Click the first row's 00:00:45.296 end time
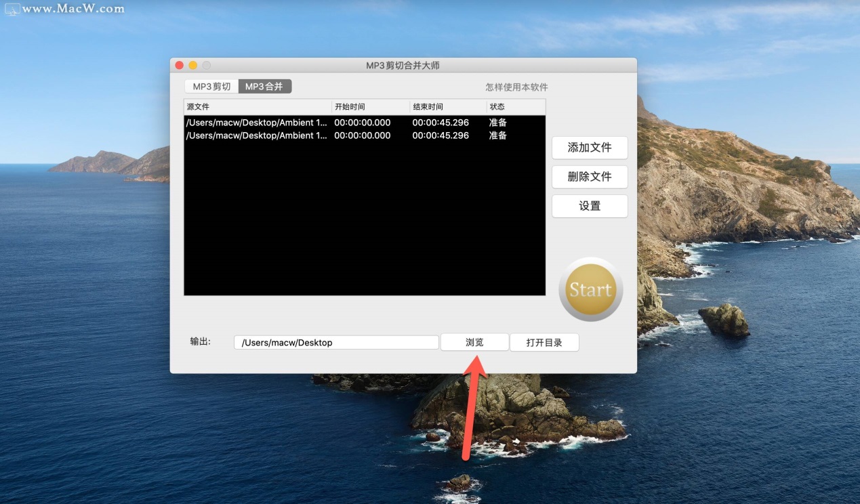This screenshot has height=504, width=860. pyautogui.click(x=441, y=123)
